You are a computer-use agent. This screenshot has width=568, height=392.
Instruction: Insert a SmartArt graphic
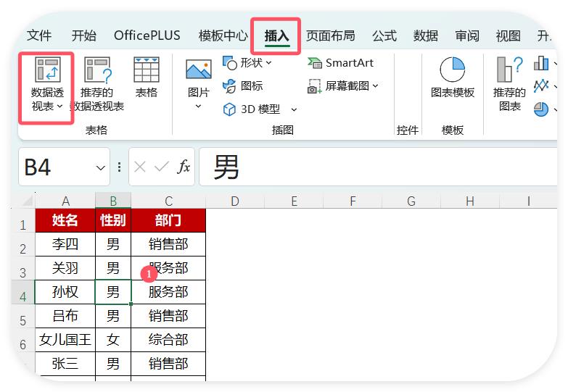click(340, 63)
